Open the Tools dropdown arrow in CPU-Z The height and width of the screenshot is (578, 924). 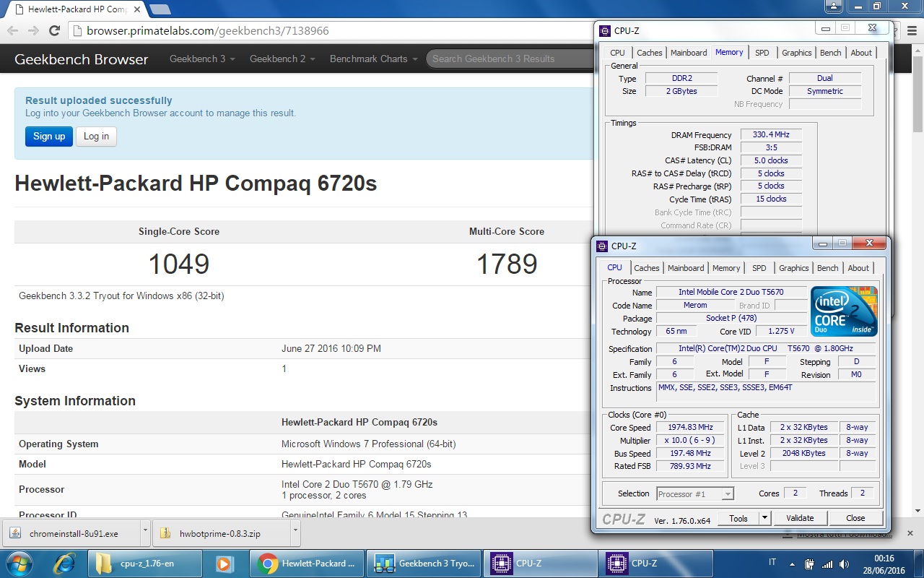coord(764,518)
